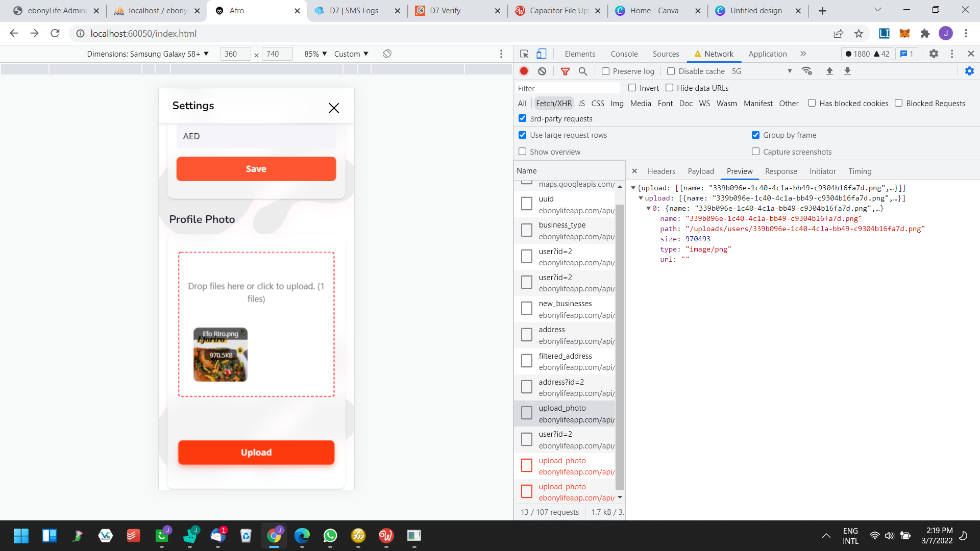Uncheck Use large request rows
This screenshot has height=551, width=980.
click(522, 135)
